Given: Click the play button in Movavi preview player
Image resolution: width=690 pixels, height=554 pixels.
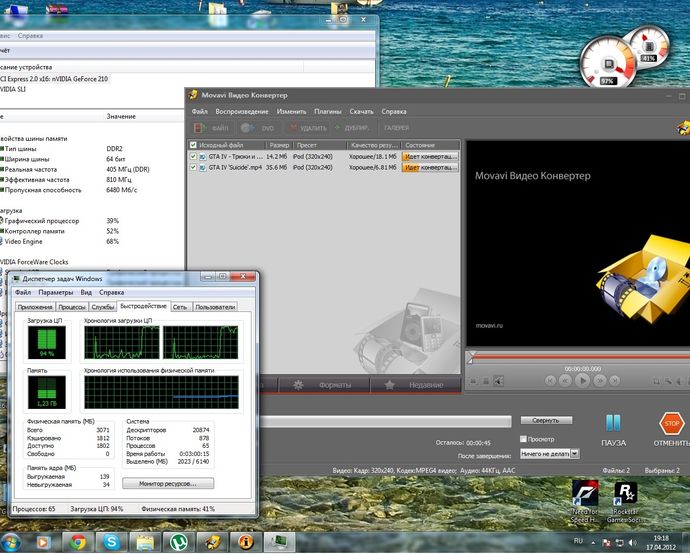Looking at the screenshot, I should click(583, 381).
